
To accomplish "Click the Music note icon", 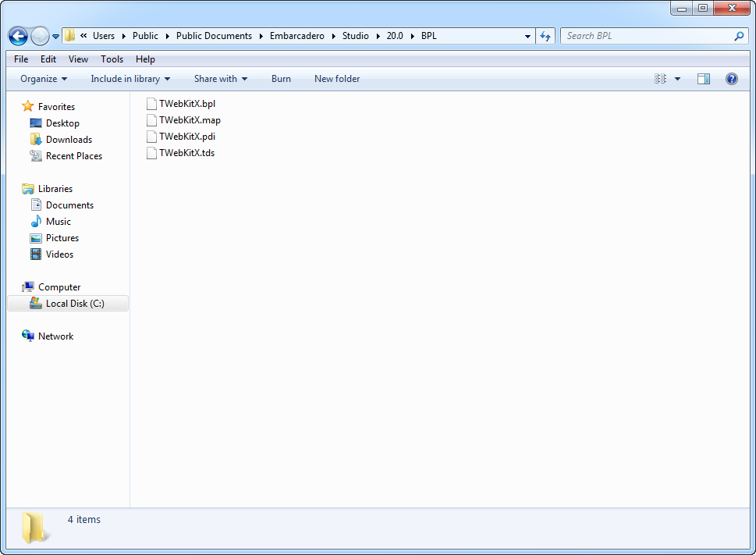I will (36, 222).
